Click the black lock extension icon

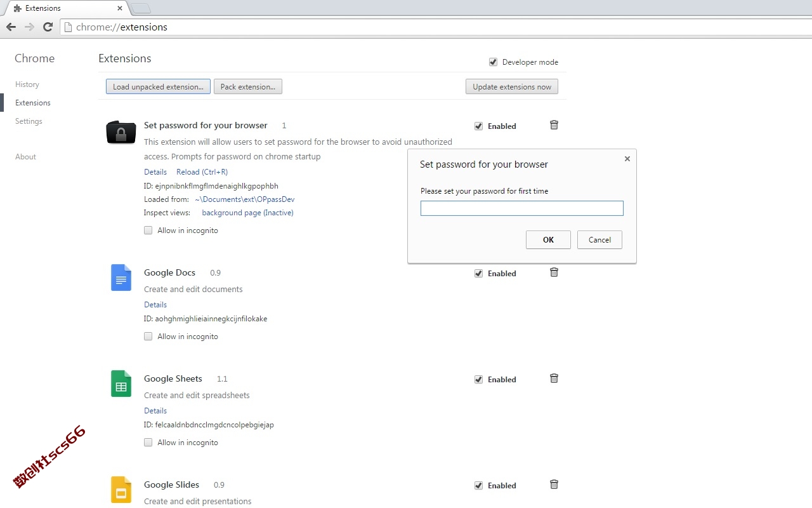(121, 132)
